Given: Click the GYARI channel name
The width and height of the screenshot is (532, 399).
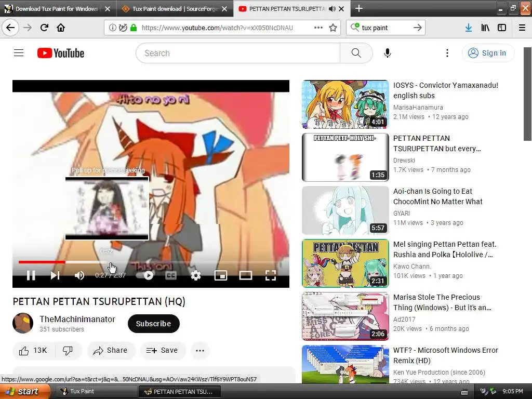Looking at the screenshot, I should click(402, 213).
